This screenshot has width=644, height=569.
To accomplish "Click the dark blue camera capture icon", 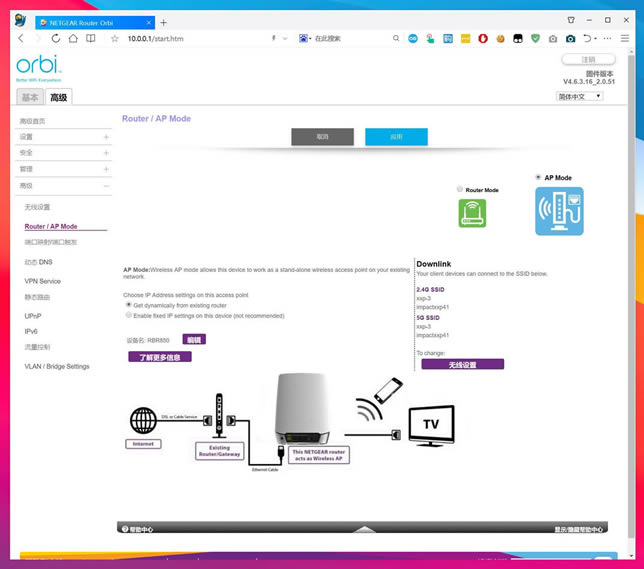I will pyautogui.click(x=570, y=39).
